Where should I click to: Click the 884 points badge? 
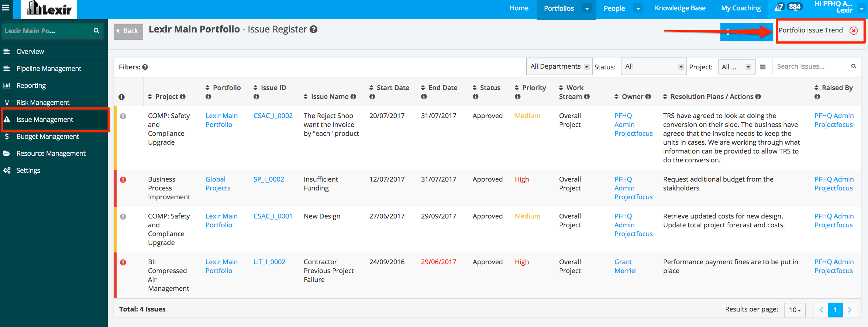click(x=794, y=7)
